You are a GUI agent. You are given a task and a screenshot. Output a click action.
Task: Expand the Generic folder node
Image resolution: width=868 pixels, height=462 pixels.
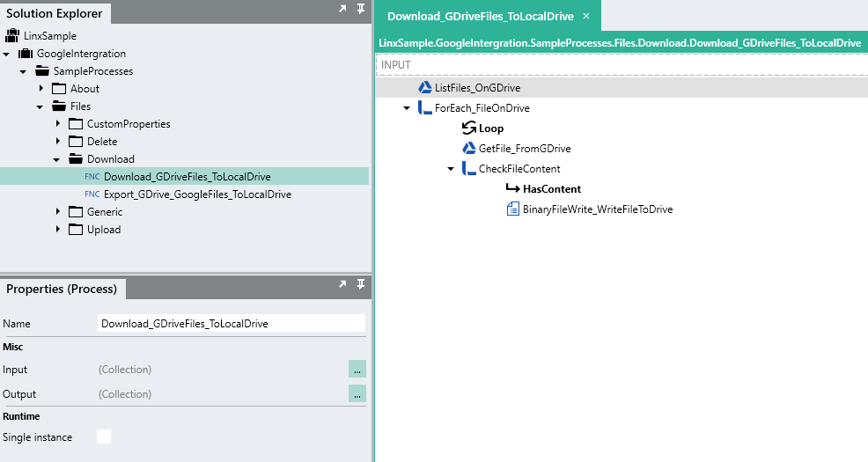[58, 211]
